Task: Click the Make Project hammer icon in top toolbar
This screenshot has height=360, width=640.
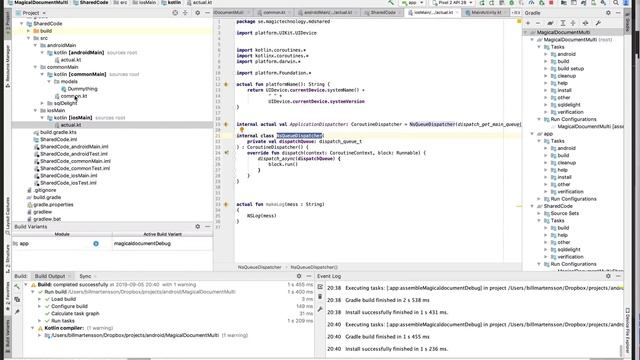Action: coord(391,2)
